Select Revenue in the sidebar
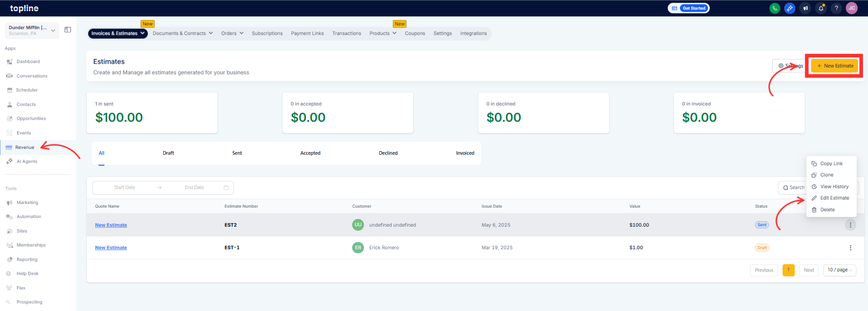This screenshot has width=868, height=311. (x=24, y=147)
